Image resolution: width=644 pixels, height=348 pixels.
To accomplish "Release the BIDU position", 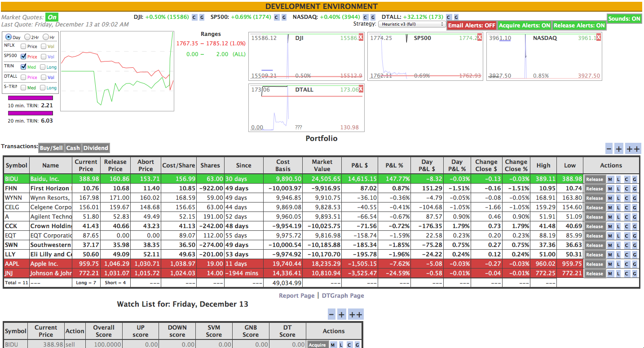I will 594,179.
